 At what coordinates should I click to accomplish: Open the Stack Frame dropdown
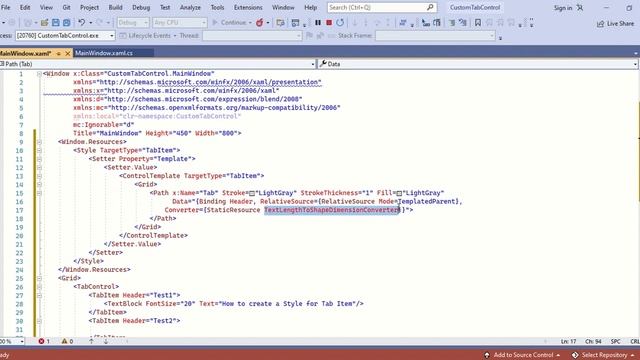pos(435,36)
